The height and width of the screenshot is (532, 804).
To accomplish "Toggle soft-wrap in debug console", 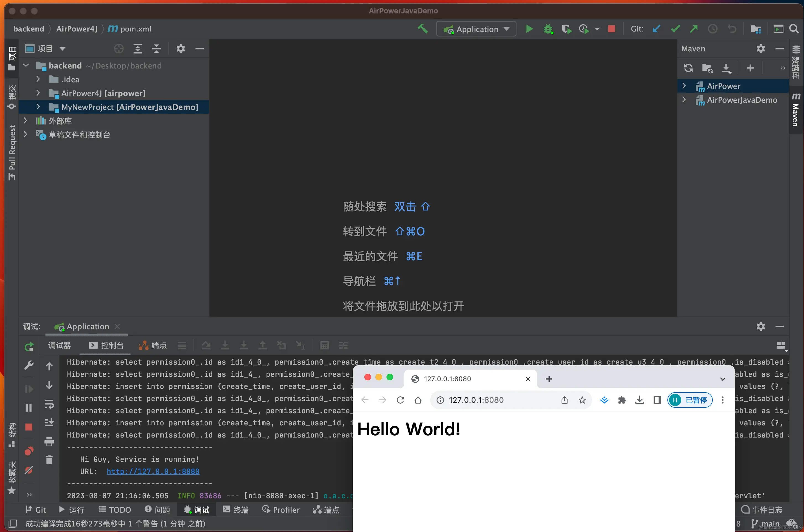I will tap(49, 404).
